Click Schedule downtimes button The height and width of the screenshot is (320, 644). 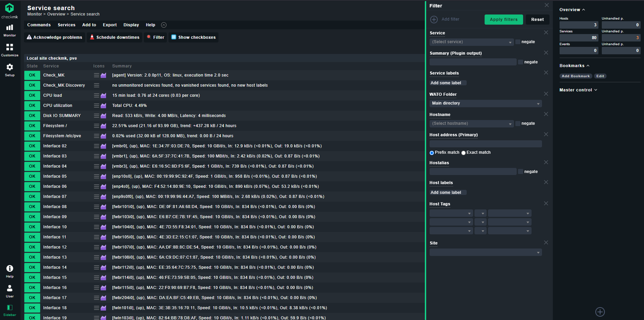[x=114, y=37]
